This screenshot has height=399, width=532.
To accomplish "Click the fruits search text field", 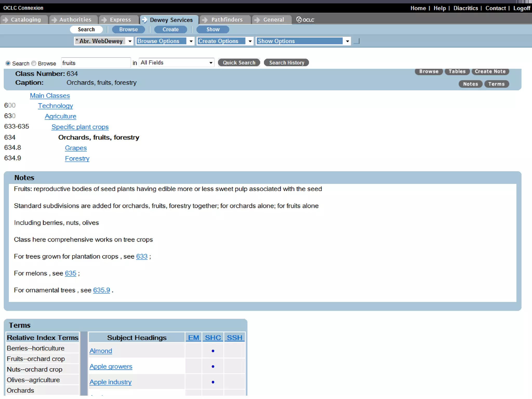I will pos(96,63).
